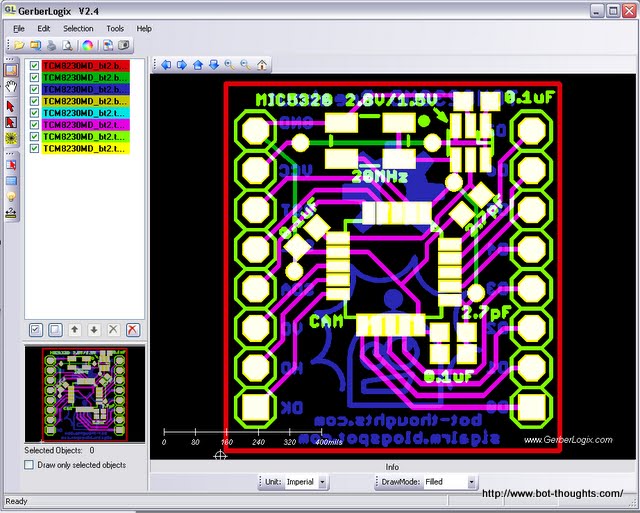
Task: Pan view up with blue up arrow
Action: pos(198,64)
